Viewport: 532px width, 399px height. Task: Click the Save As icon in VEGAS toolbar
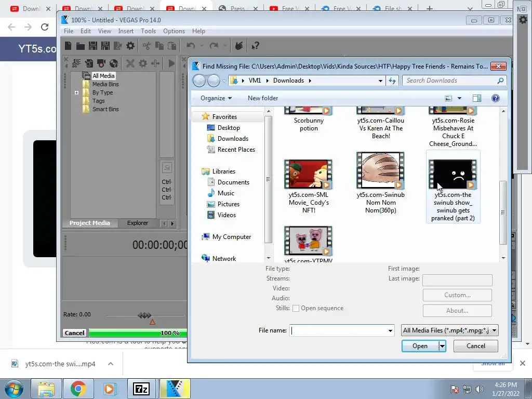(105, 46)
